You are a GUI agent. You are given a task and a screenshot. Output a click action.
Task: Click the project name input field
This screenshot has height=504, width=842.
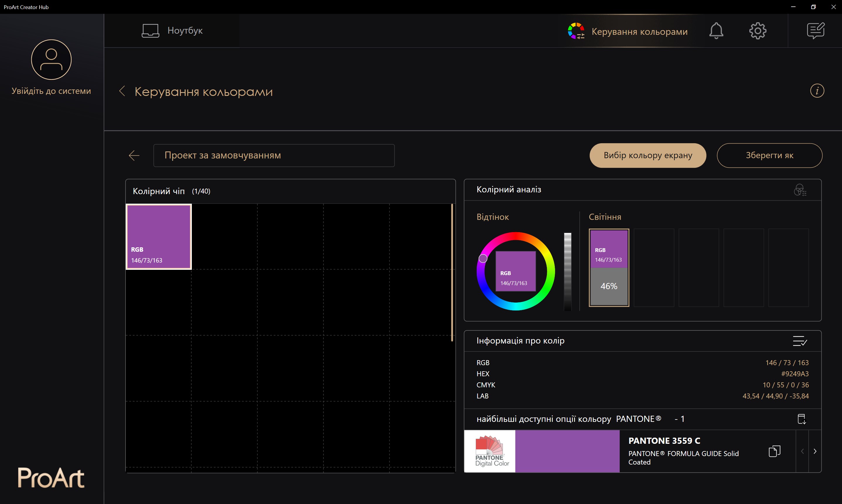point(274,155)
